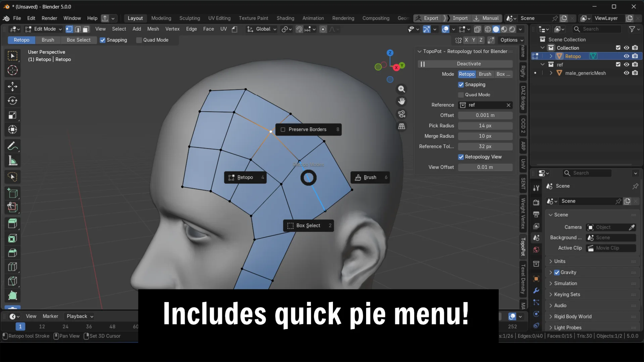Viewport: 644px width, 362px height.
Task: Select the Bevel tool
Action: [12, 253]
